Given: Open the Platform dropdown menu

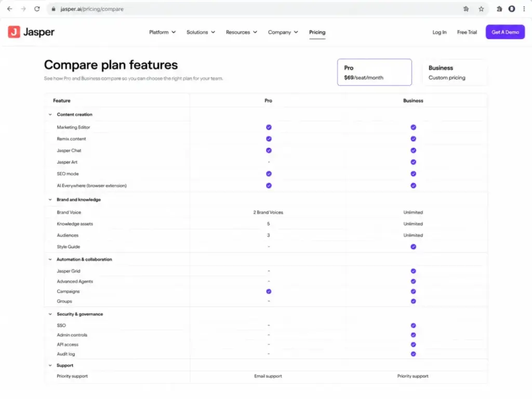Looking at the screenshot, I should click(x=162, y=32).
